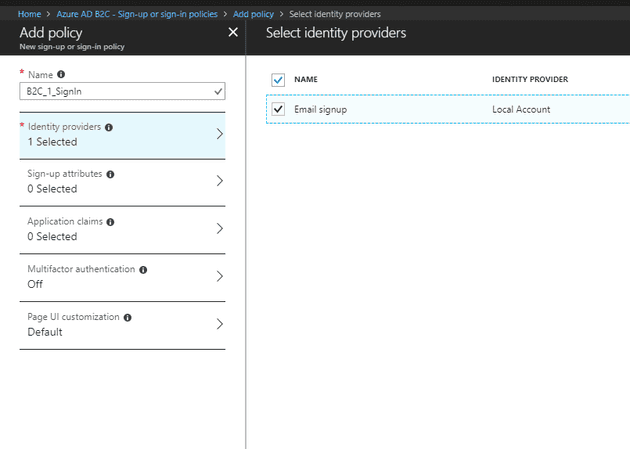The image size is (630, 449).
Task: Click the Sign-up attributes info icon
Action: [x=110, y=174]
